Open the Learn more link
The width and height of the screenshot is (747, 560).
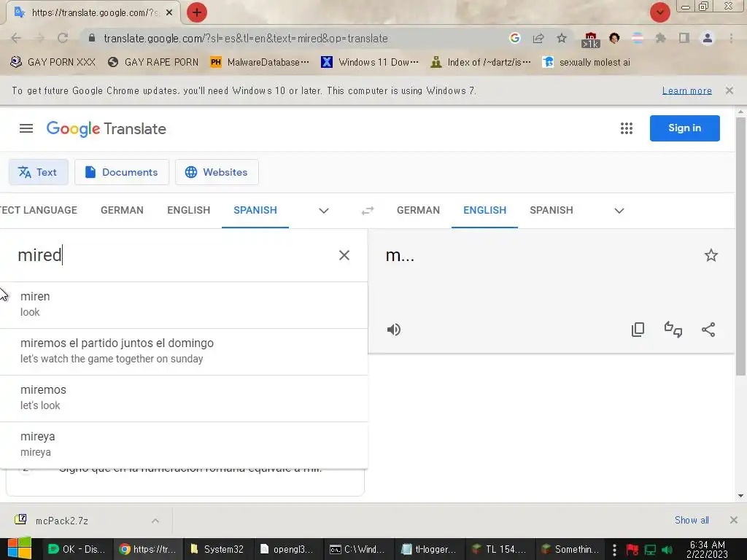687,90
